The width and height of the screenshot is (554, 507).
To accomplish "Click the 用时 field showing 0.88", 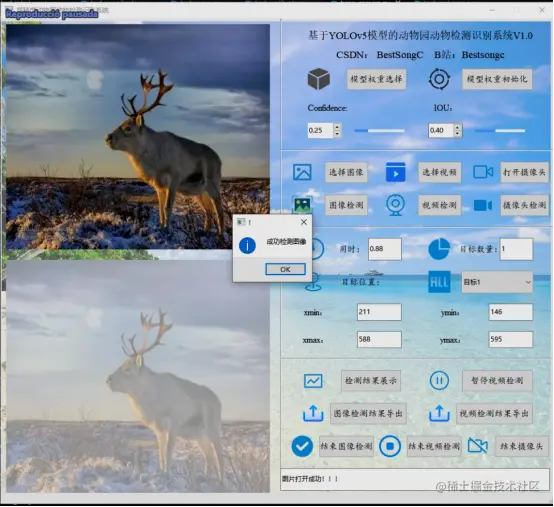I will pyautogui.click(x=385, y=249).
